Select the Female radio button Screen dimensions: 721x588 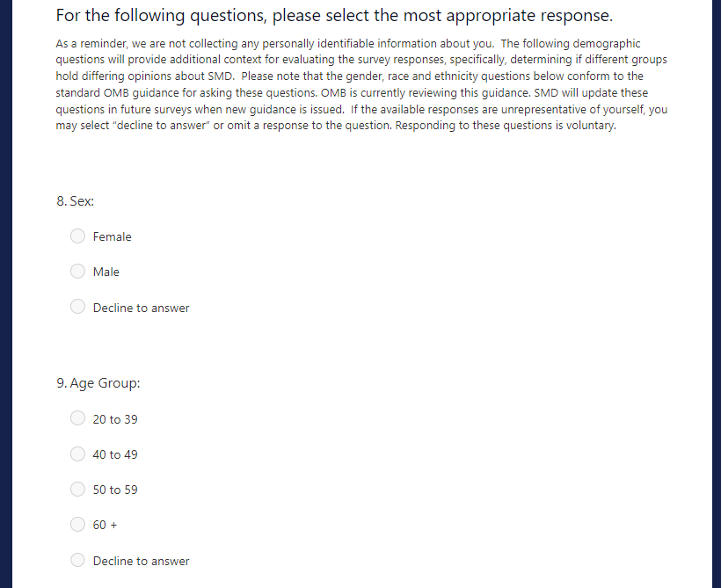pyautogui.click(x=78, y=236)
